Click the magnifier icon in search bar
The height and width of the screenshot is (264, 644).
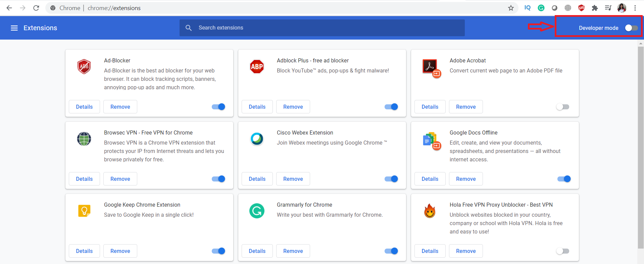tap(189, 28)
